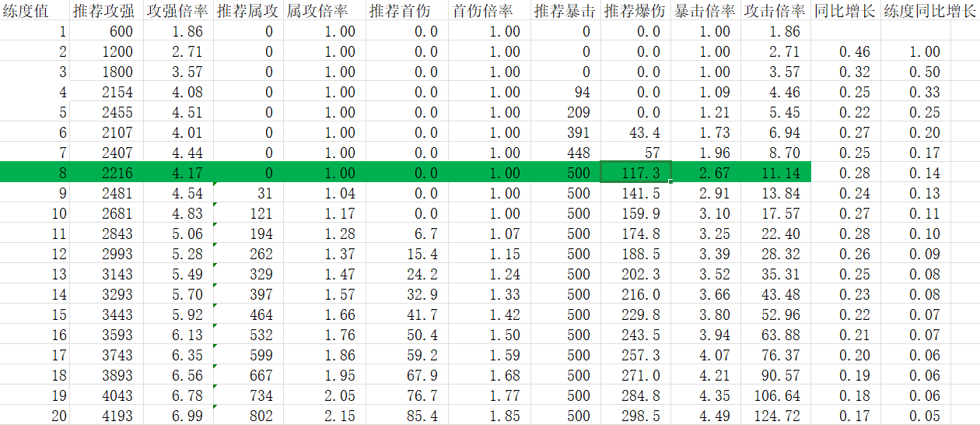Click the cell containing 194
This screenshot has height=425, width=980.
point(249,234)
